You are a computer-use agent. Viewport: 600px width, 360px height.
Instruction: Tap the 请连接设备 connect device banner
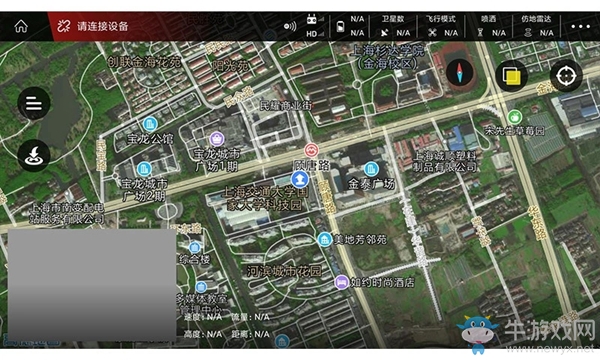point(93,26)
